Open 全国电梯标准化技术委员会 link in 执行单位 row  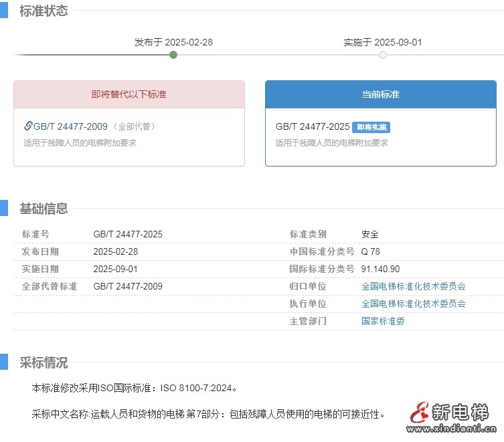414,304
